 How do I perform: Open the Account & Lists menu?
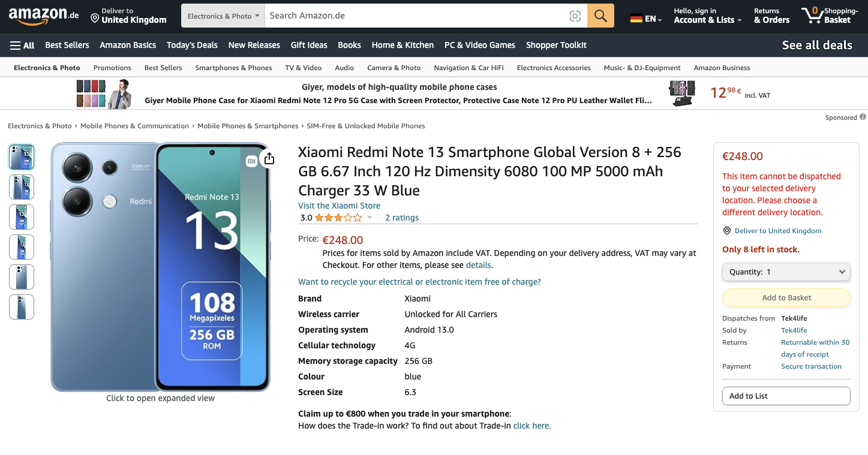point(707,16)
